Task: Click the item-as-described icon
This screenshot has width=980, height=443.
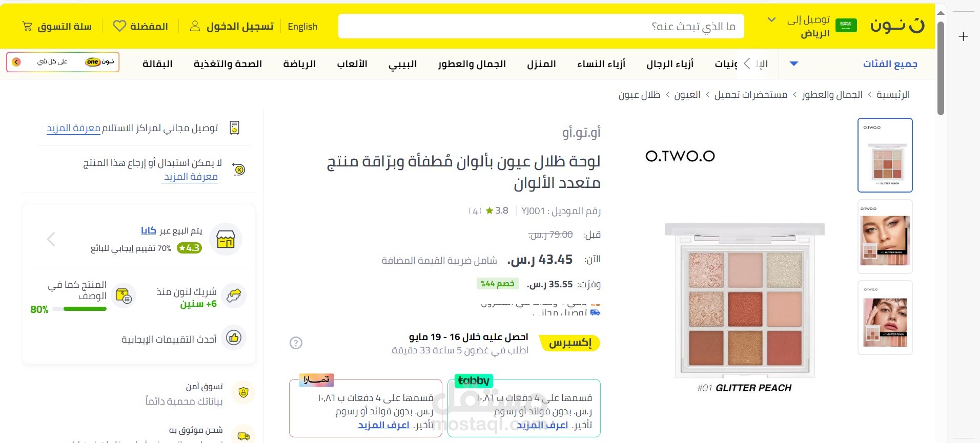Action: (124, 296)
